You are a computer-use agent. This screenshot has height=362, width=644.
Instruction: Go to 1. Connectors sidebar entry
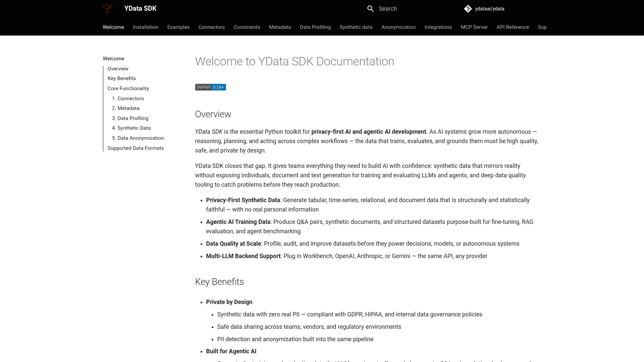[x=128, y=99]
